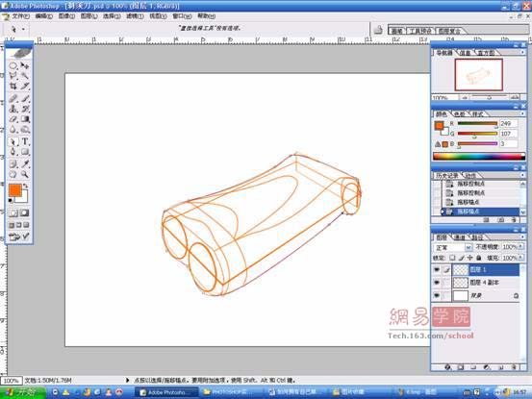Screen dimensions: 532x399
Task: Select the Magic Wand tool
Action: pos(25,76)
